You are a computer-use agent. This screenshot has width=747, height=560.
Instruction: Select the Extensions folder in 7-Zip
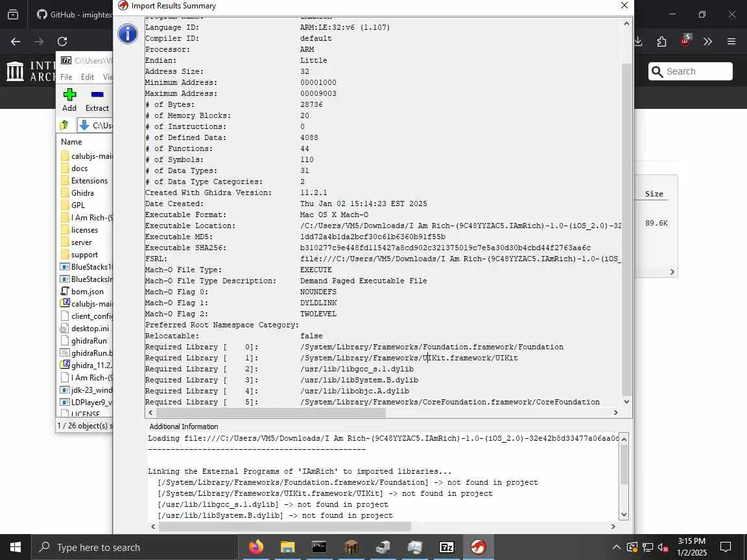[89, 180]
